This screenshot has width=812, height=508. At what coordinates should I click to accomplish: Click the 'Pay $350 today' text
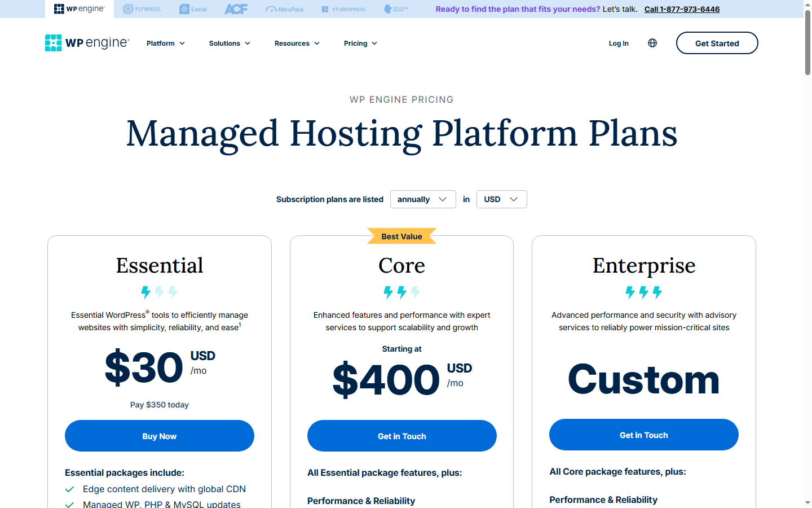tap(160, 405)
